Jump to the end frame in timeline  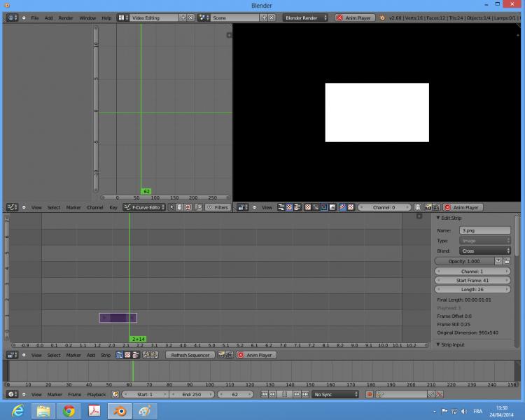pos(306,394)
